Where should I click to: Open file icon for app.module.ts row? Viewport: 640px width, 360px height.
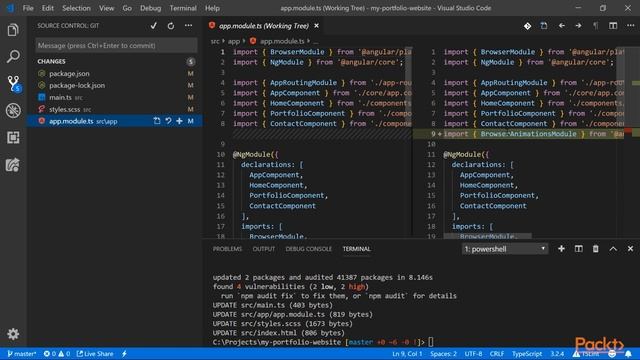(x=157, y=121)
